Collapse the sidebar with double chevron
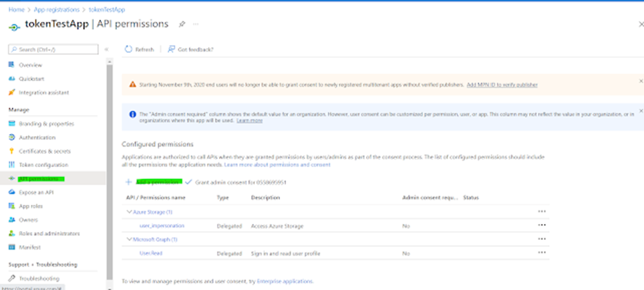Viewport: 644px width, 290px height. 106,50
